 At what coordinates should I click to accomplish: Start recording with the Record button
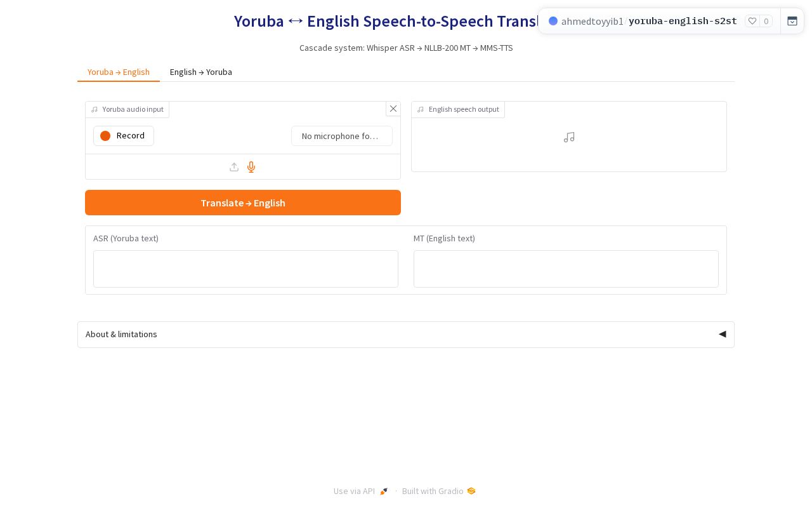124,136
